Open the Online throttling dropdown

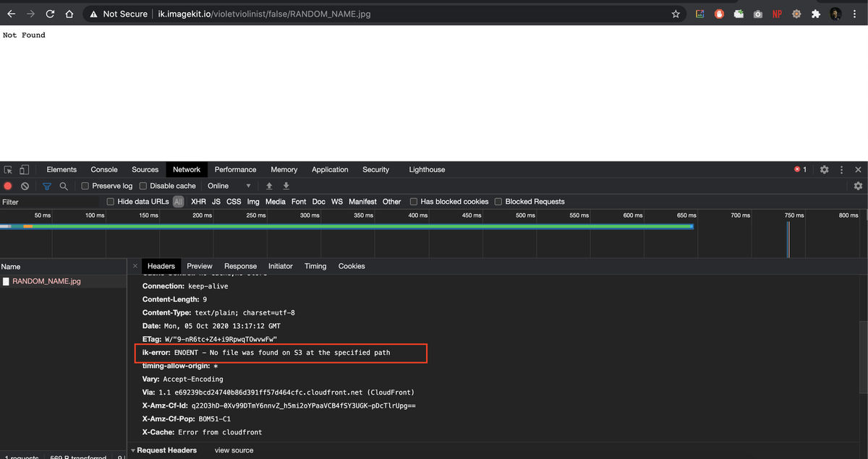click(229, 186)
